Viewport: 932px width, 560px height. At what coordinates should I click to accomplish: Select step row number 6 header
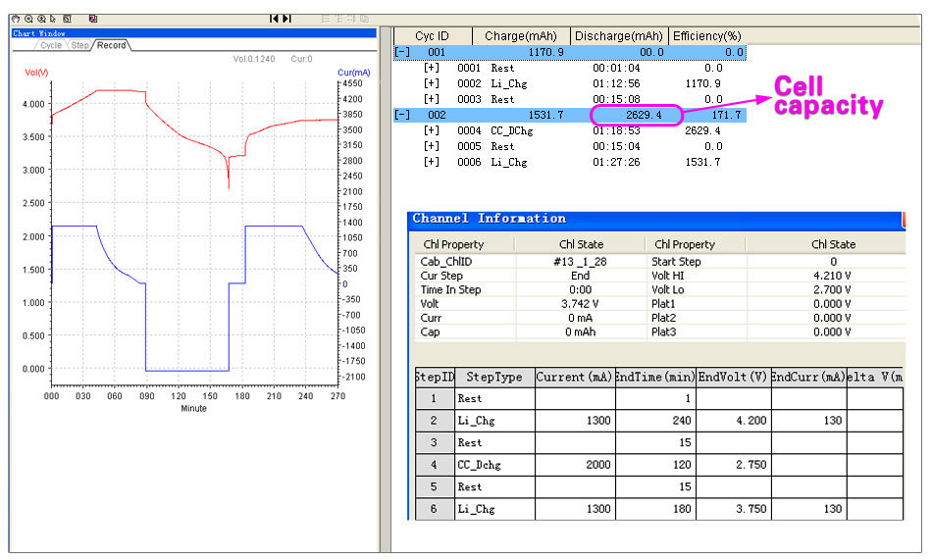click(435, 509)
